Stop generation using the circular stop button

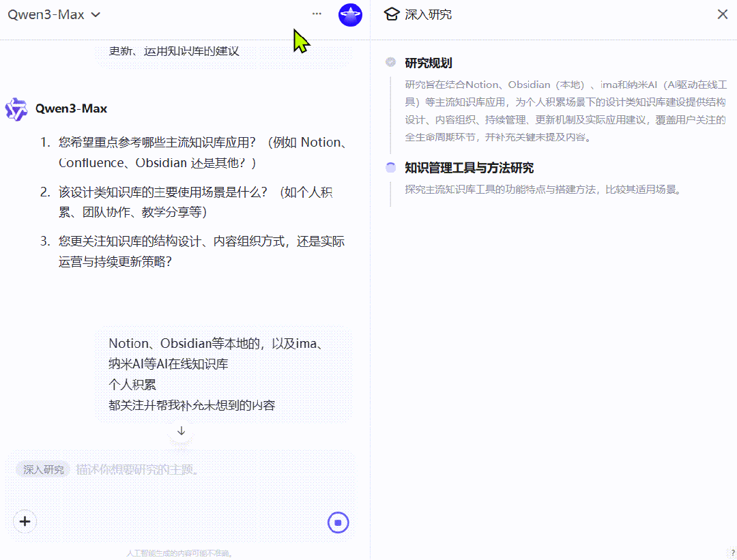(x=338, y=521)
